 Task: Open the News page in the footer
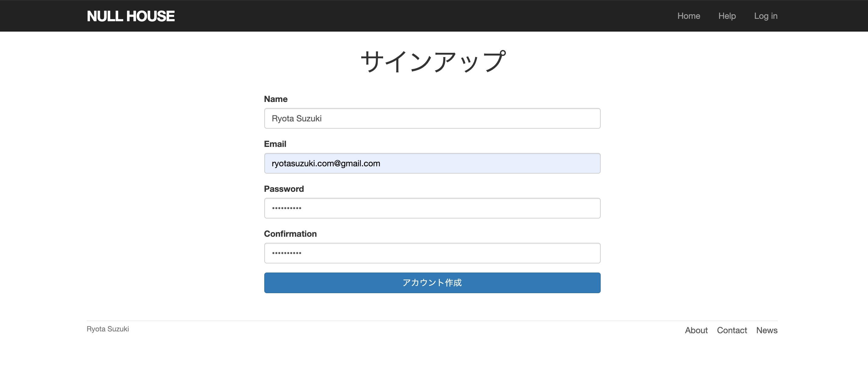click(x=766, y=330)
